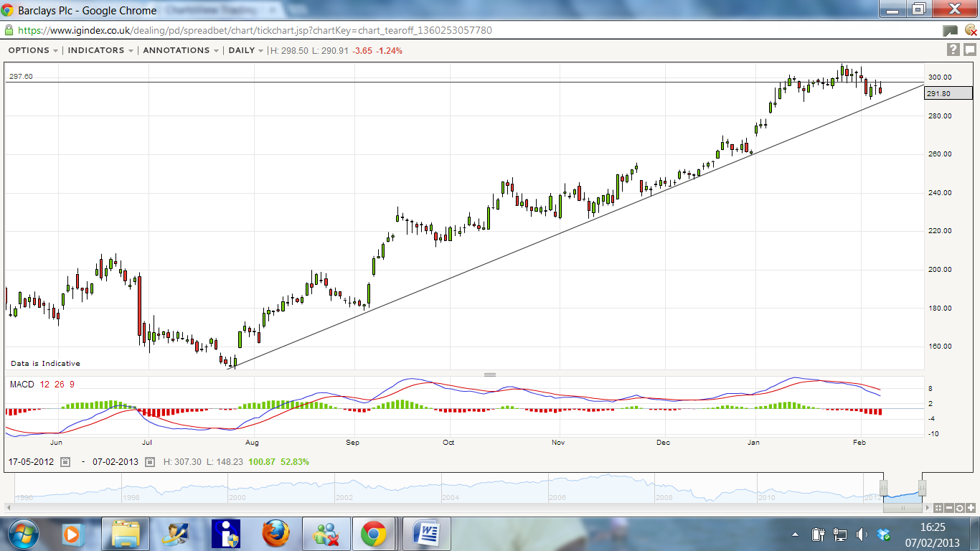This screenshot has height=551, width=980.
Task: Open the end date calendar picker
Action: coord(150,462)
